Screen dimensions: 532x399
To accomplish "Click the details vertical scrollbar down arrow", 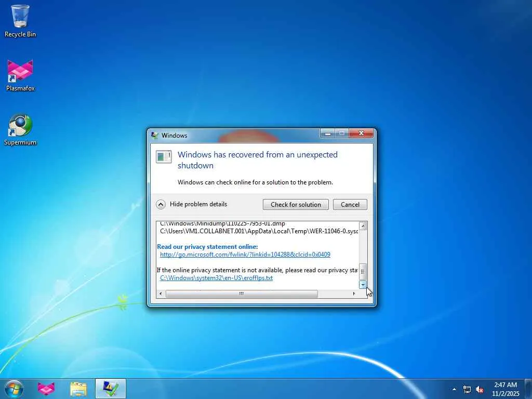I will (363, 285).
